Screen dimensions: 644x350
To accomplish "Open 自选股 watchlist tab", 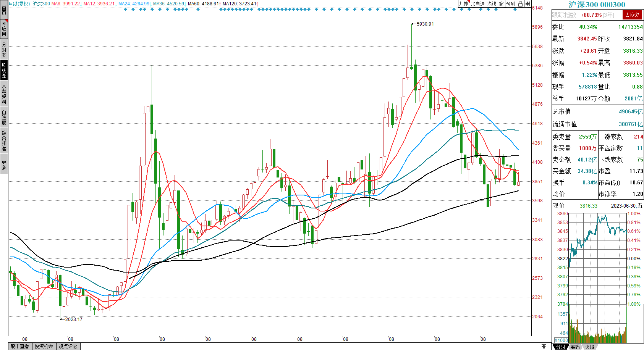I will [x=4, y=117].
